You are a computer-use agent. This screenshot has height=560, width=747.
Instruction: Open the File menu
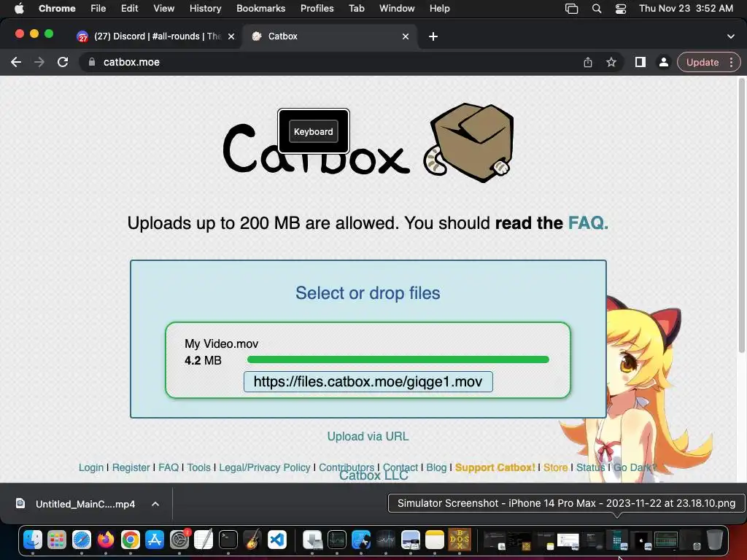click(x=98, y=9)
